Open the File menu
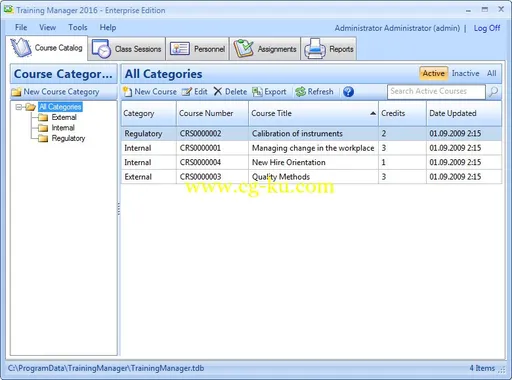 (21, 27)
